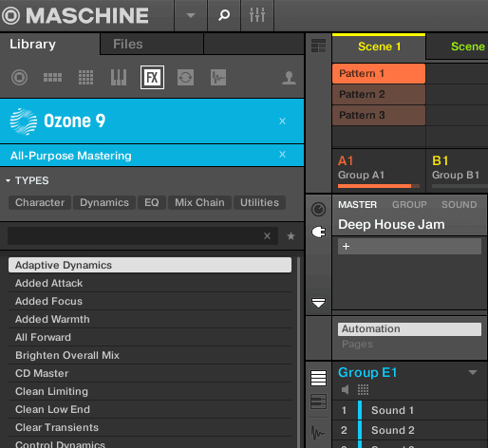This screenshot has width=488, height=448.
Task: Select the Scene 1 header
Action: tap(379, 47)
